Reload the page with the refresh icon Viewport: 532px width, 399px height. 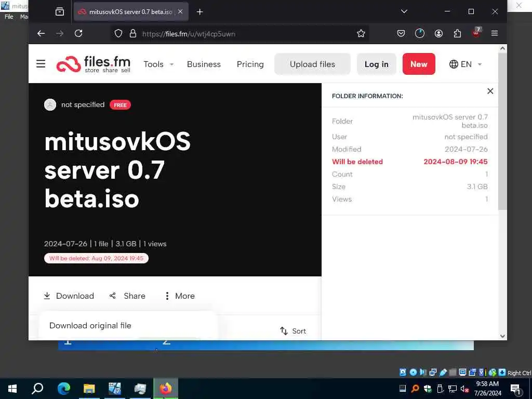pyautogui.click(x=78, y=33)
